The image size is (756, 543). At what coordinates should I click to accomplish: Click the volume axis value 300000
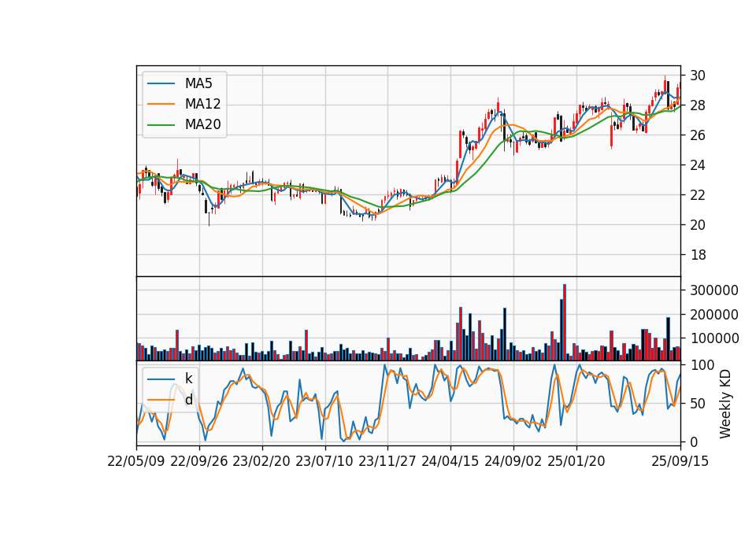point(714,290)
